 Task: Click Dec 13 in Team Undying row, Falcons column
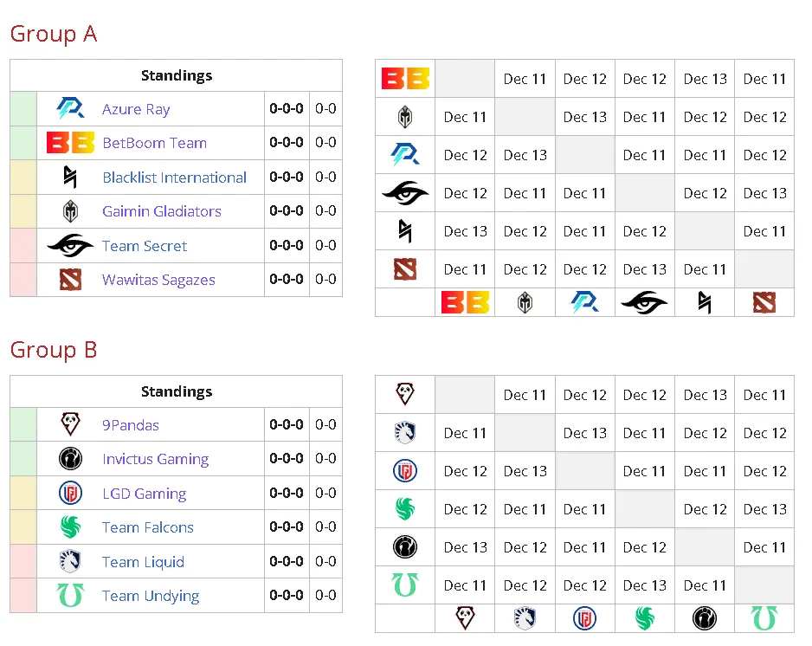pos(645,585)
